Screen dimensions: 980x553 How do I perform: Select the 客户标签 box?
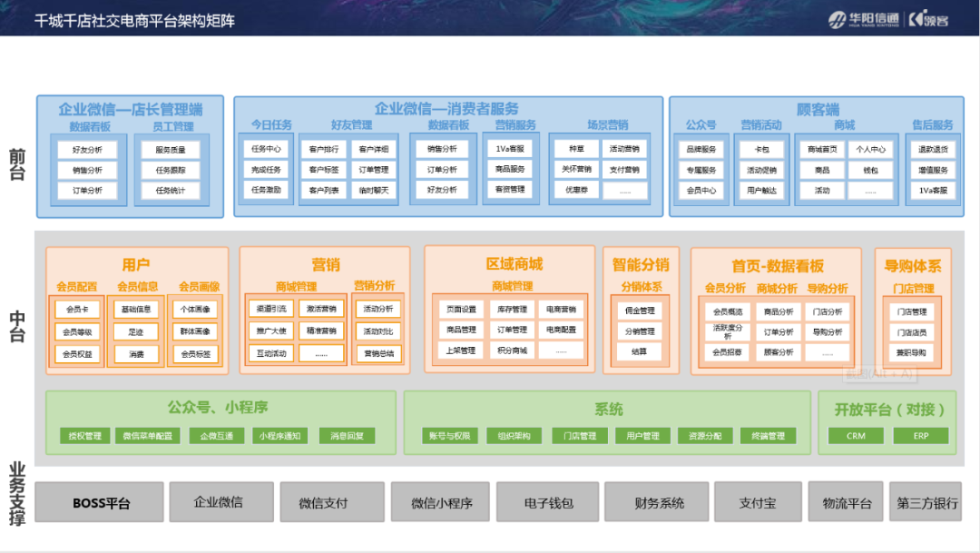[x=324, y=170]
